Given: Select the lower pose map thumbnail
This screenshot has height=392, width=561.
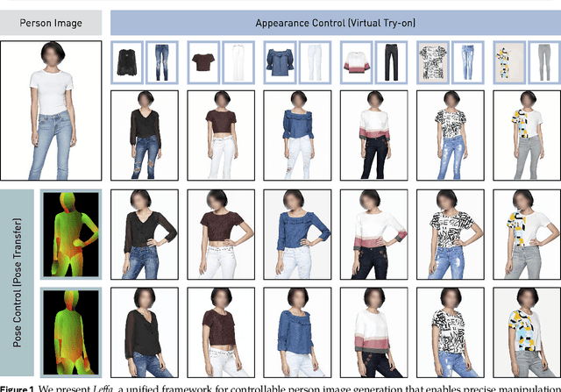Looking at the screenshot, I should 72,331.
